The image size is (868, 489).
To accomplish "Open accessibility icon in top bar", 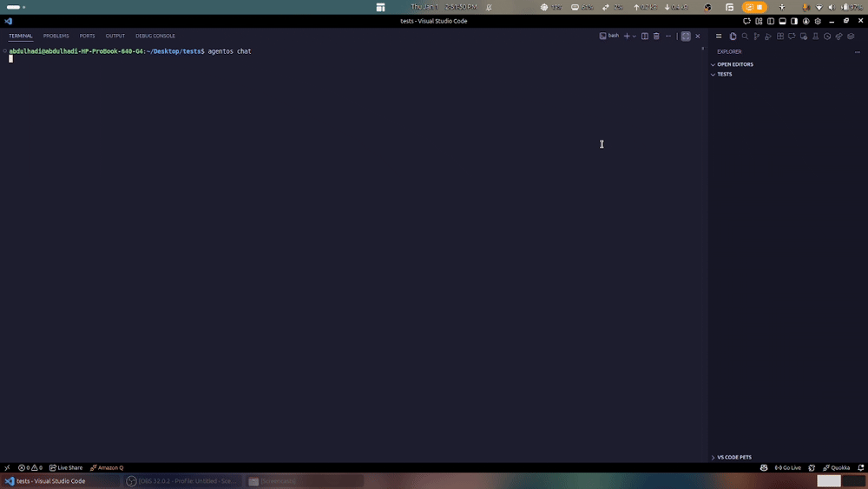I will coord(782,7).
